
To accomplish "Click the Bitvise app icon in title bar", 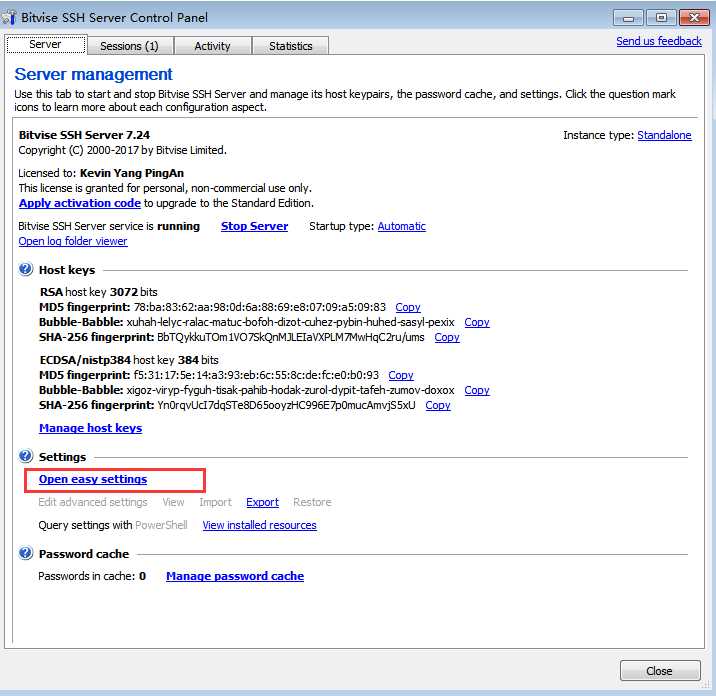I will pos(9,17).
